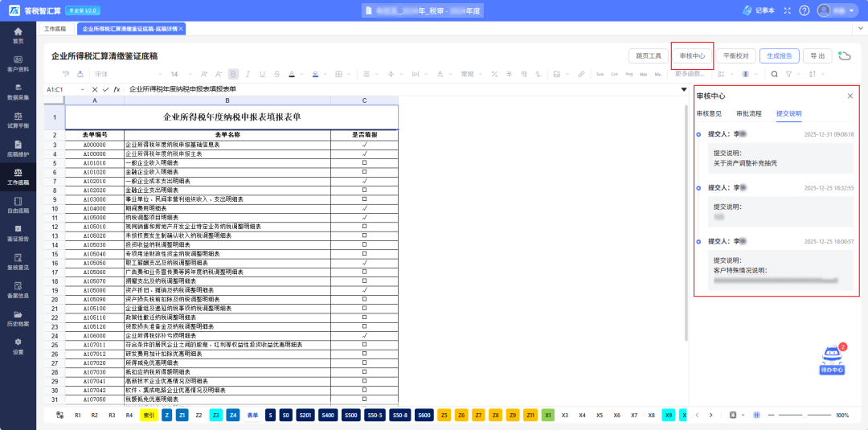Screen dimensions: 868x430
Task: Click the 跳页工具 button
Action: pyautogui.click(x=648, y=56)
